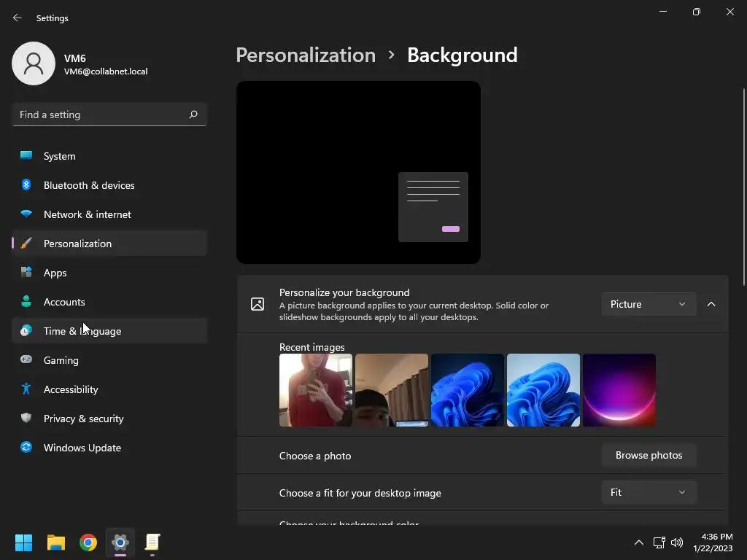Open the Windows Start menu

tap(23, 542)
